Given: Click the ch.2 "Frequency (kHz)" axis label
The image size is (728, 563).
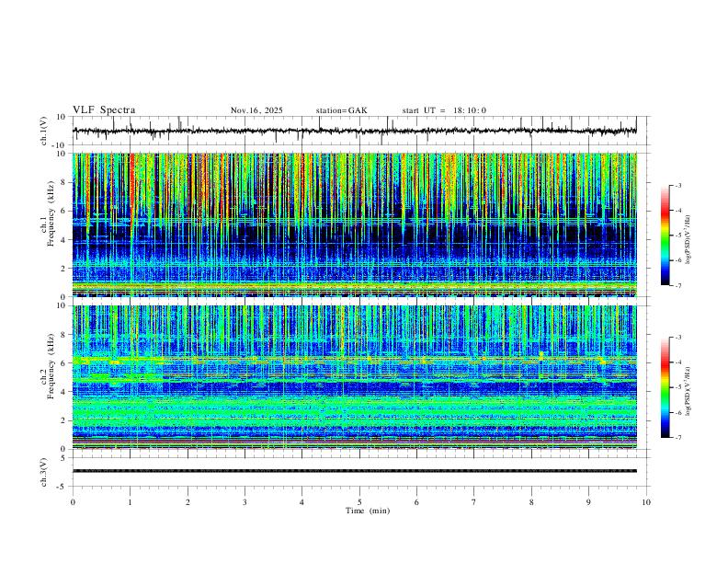Looking at the screenshot, I should coord(51,366).
